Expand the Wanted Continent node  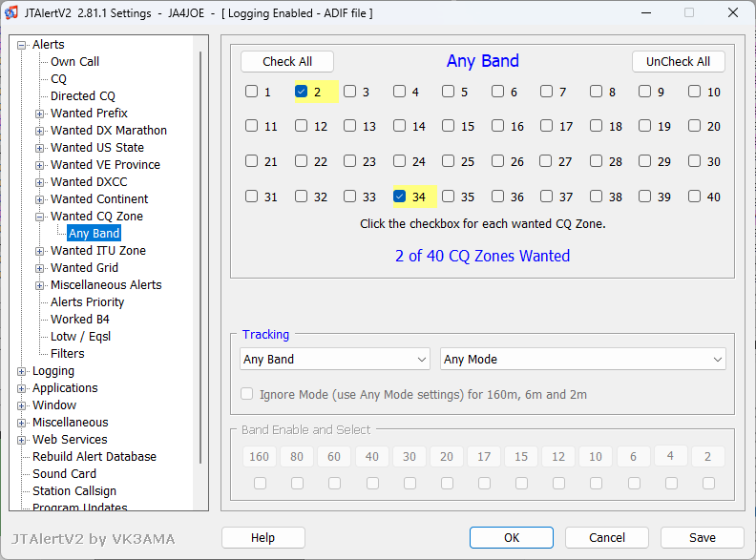click(39, 199)
